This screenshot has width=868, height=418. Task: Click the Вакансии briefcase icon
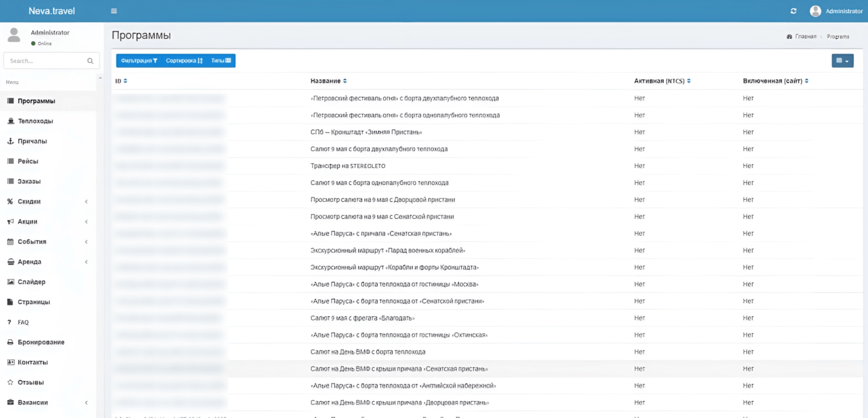pos(10,402)
